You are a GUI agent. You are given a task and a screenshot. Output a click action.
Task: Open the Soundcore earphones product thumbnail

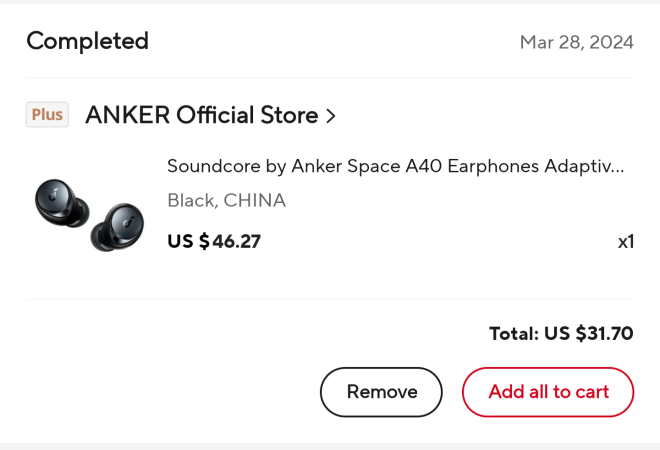pos(89,213)
